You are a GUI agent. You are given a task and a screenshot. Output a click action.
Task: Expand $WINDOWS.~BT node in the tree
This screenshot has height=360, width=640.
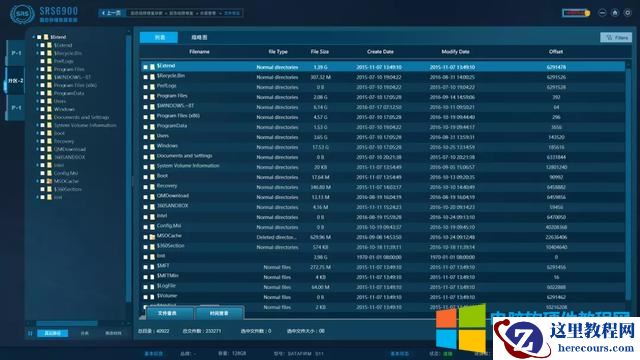[x=38, y=77]
